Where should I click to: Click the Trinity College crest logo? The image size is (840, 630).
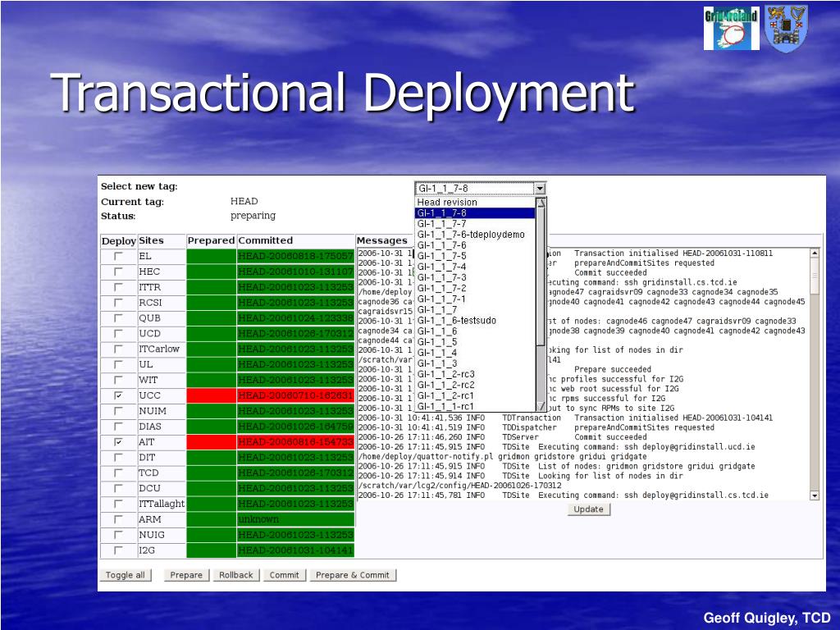(x=786, y=29)
